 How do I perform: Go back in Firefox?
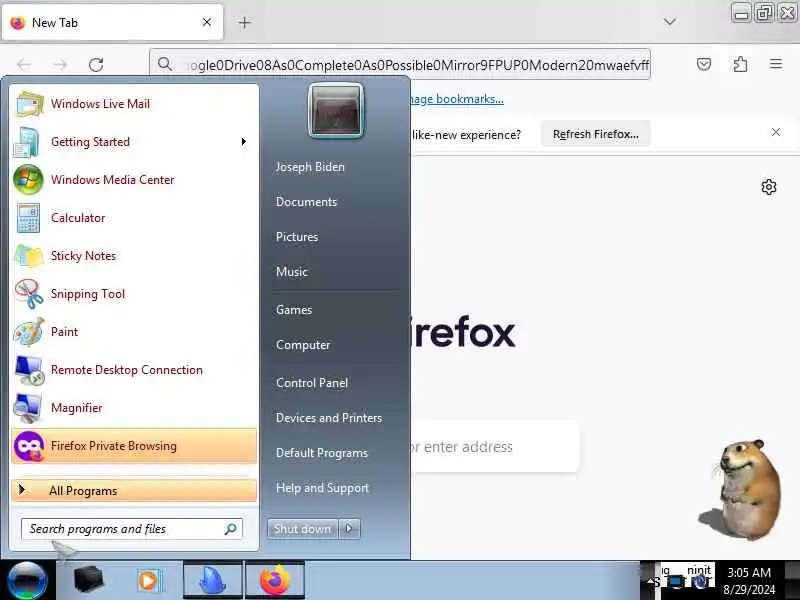pos(24,65)
